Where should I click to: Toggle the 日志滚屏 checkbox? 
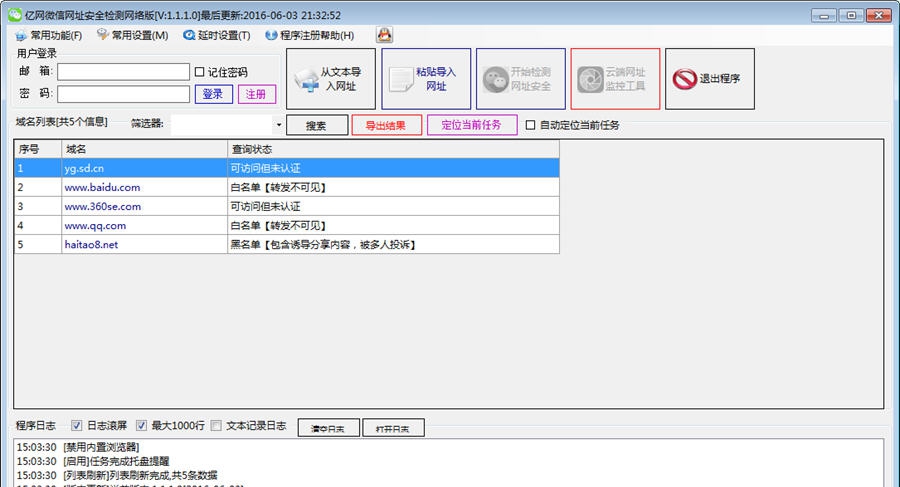click(76, 426)
